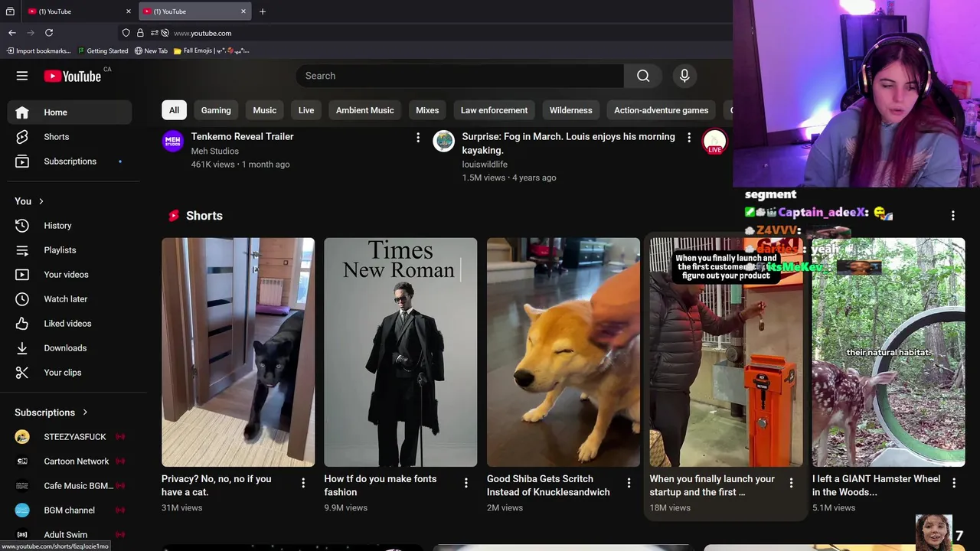This screenshot has height=551, width=980.
Task: Open options for startup launch short
Action: (792, 482)
